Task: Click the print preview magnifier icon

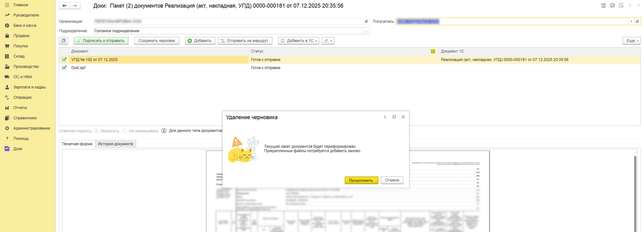Action: click(621, 5)
